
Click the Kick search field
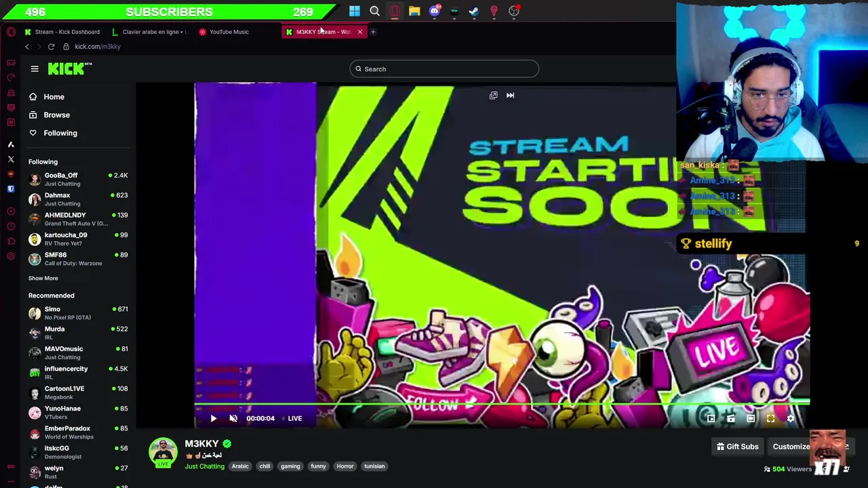click(x=444, y=68)
